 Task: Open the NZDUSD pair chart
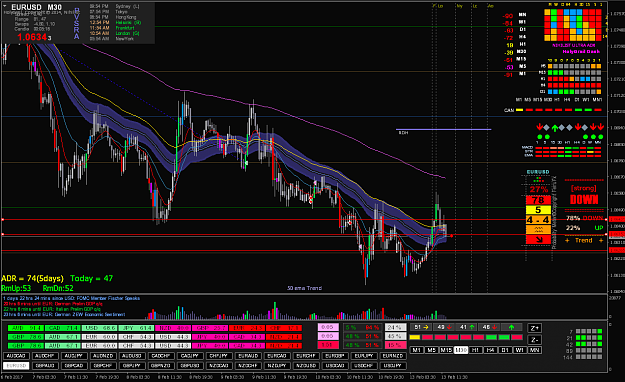point(306,366)
